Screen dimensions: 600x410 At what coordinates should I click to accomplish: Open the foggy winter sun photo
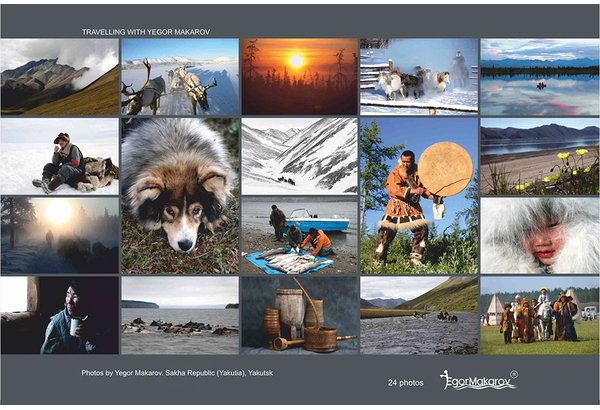[60, 235]
